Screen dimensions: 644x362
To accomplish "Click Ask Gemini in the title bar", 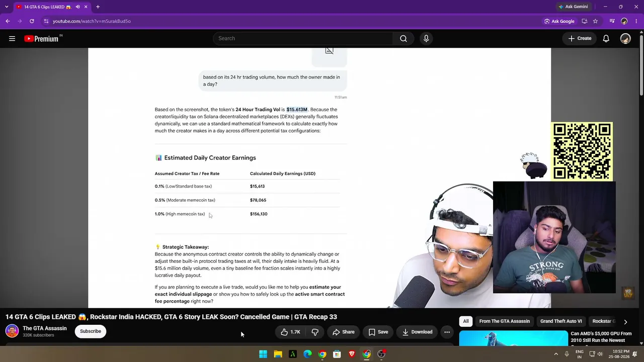I will [x=573, y=7].
